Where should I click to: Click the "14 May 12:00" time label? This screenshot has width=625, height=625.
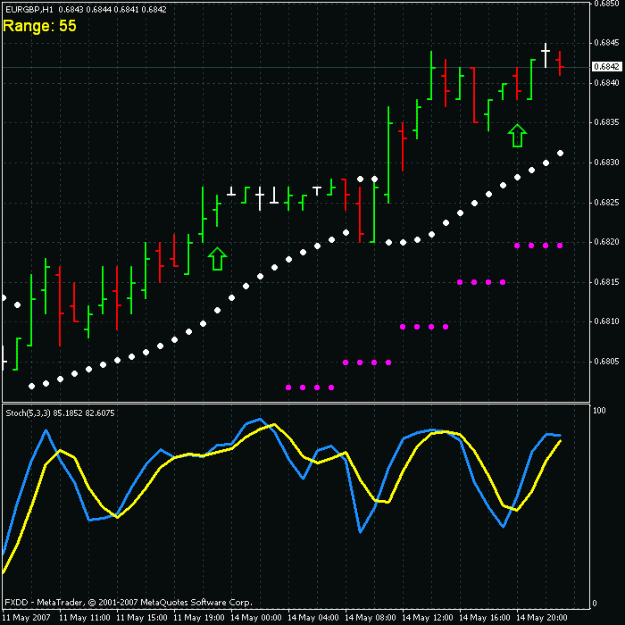tap(427, 618)
